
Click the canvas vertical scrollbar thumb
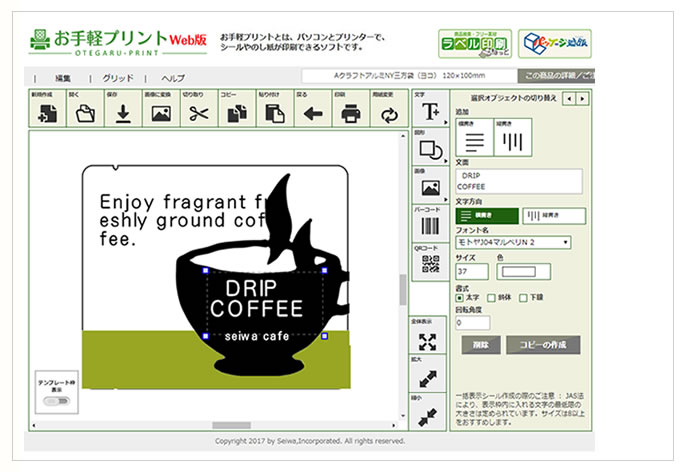pyautogui.click(x=403, y=290)
